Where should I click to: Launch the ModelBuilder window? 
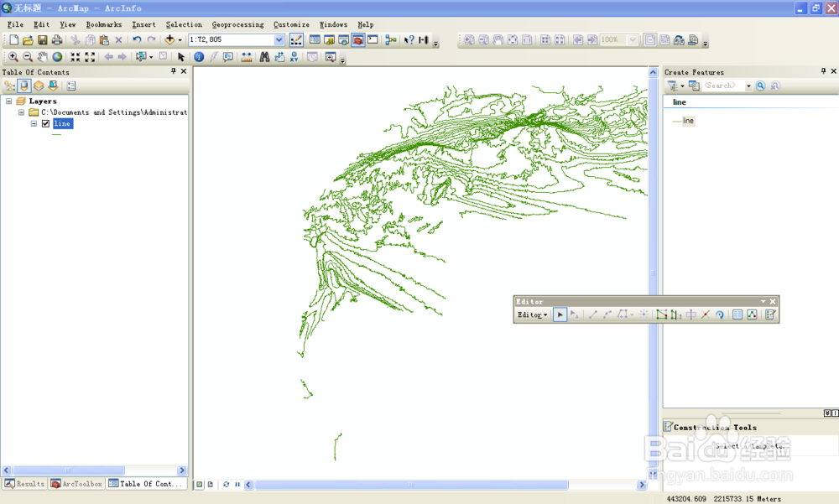[391, 39]
